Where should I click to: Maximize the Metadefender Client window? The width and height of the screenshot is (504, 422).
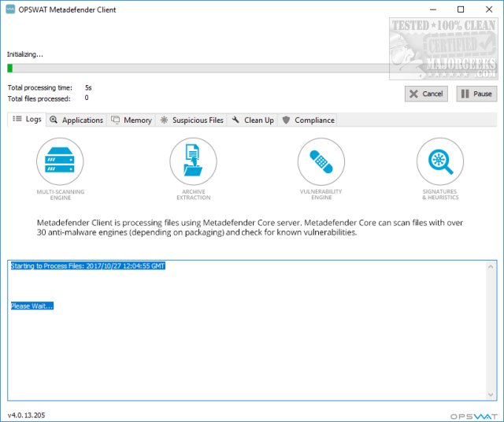tap(461, 9)
